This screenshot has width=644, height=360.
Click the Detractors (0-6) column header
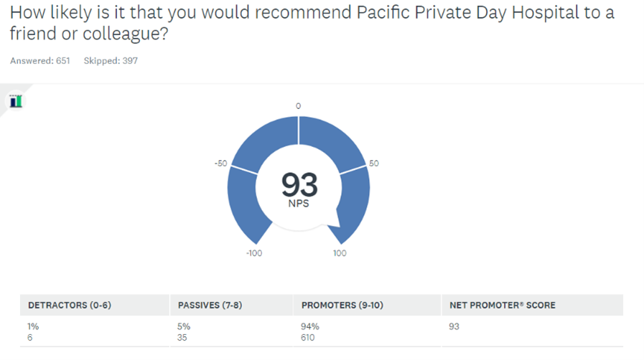[x=70, y=305]
